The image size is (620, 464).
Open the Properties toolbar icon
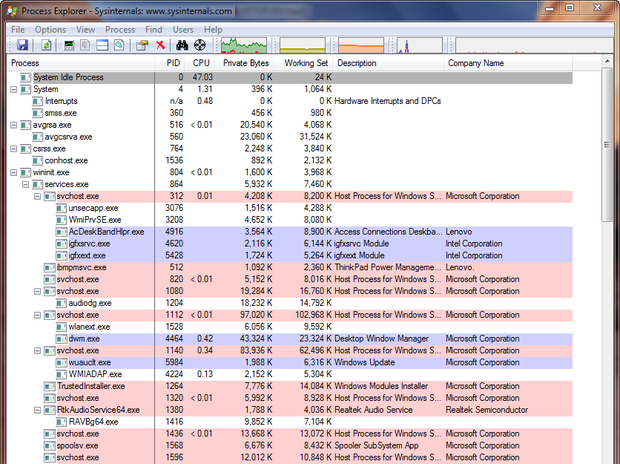point(142,45)
